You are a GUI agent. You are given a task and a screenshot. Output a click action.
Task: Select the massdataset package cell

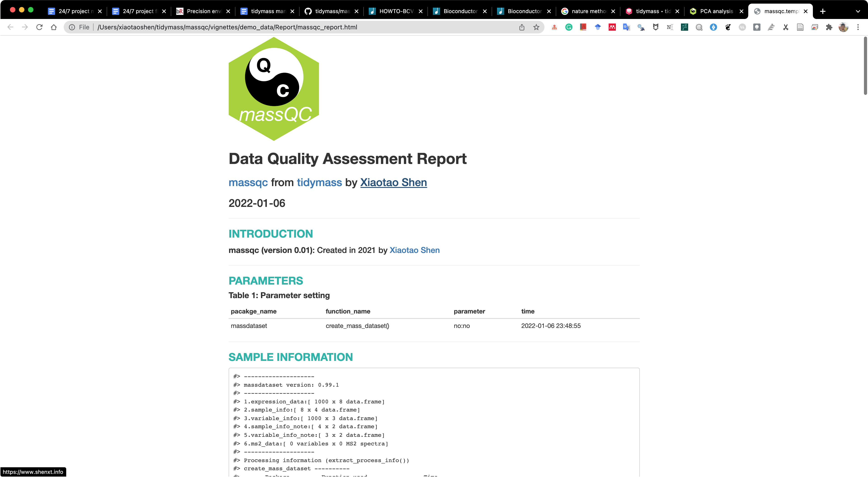(x=249, y=326)
